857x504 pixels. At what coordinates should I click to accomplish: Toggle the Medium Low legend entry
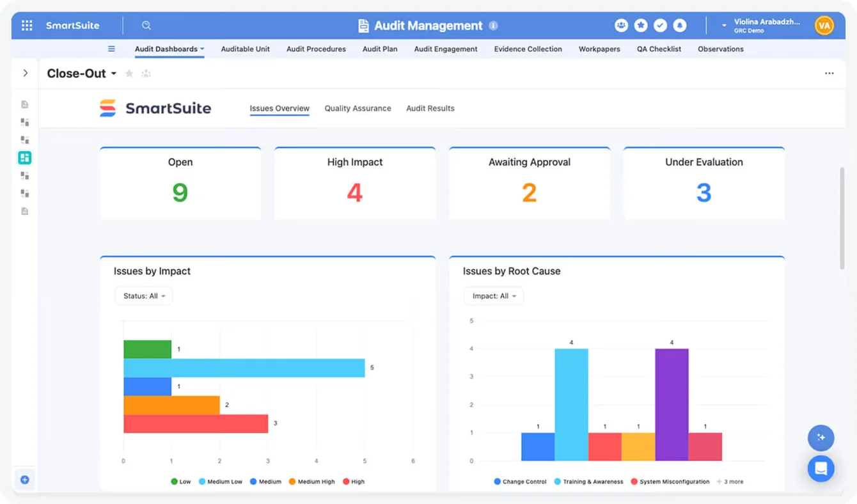click(221, 482)
